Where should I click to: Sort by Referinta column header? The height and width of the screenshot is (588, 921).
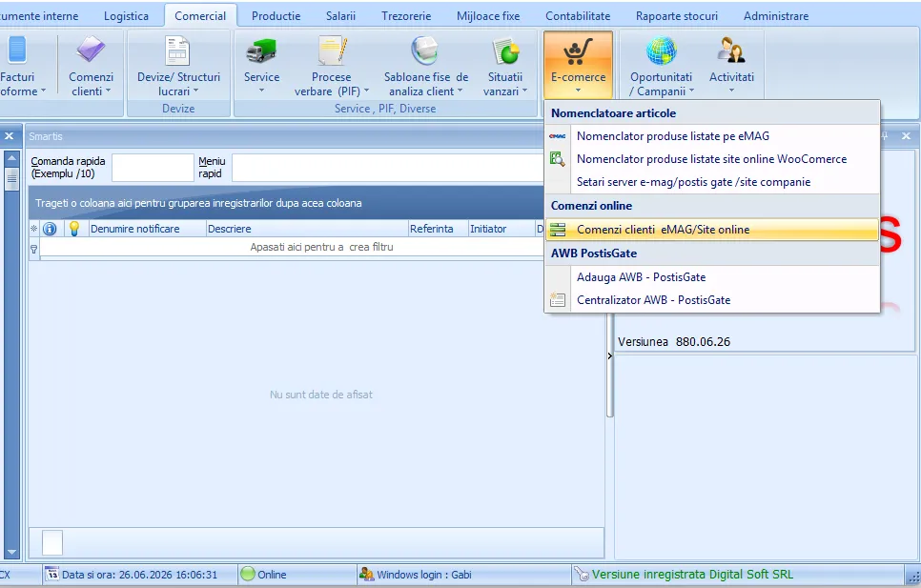[438, 229]
